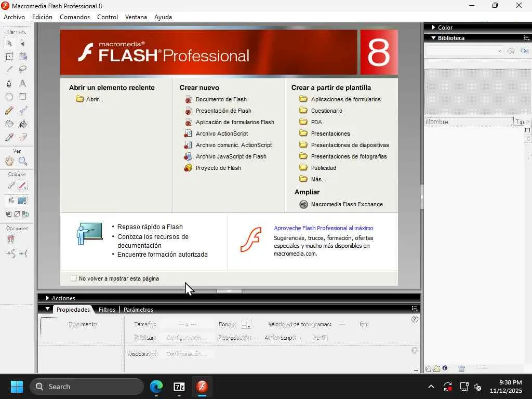Click 'Aproveche Flash Professional al máximo' link
532x399 pixels.
pos(323,228)
